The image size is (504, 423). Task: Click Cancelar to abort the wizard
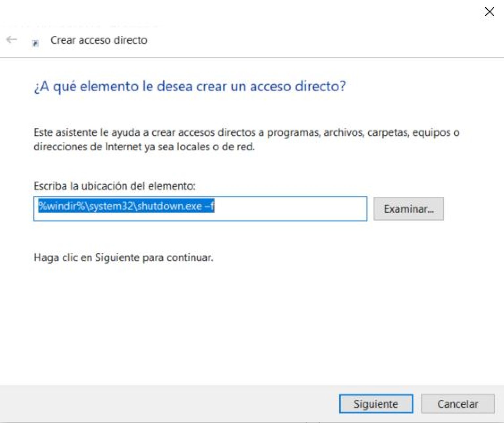pyautogui.click(x=458, y=404)
